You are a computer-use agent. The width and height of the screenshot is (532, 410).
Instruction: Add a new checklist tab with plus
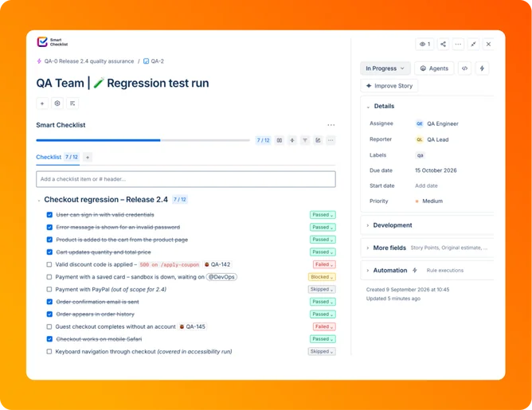[88, 158]
